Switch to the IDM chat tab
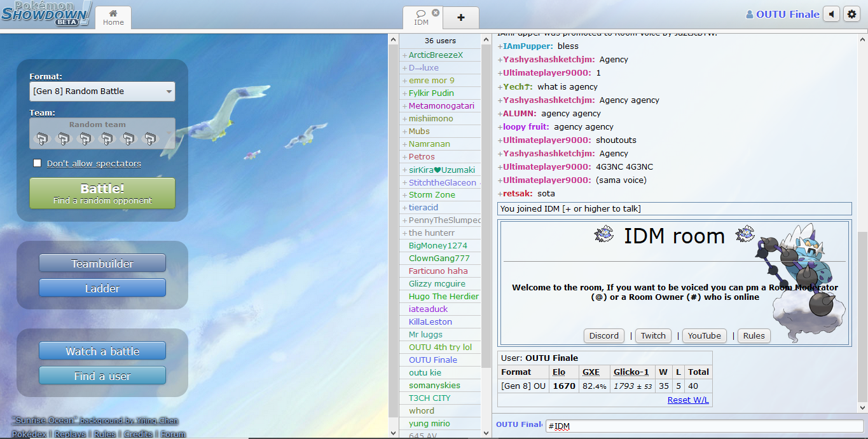This screenshot has width=868, height=439. (x=421, y=18)
